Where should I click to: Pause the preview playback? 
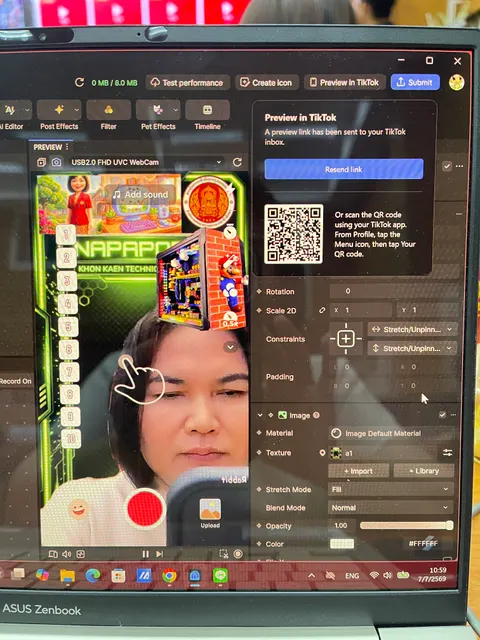pos(145,554)
